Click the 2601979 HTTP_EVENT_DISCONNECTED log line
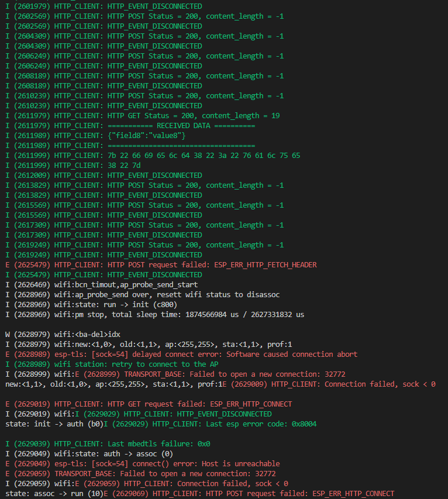This screenshot has height=499, width=448. click(104, 6)
